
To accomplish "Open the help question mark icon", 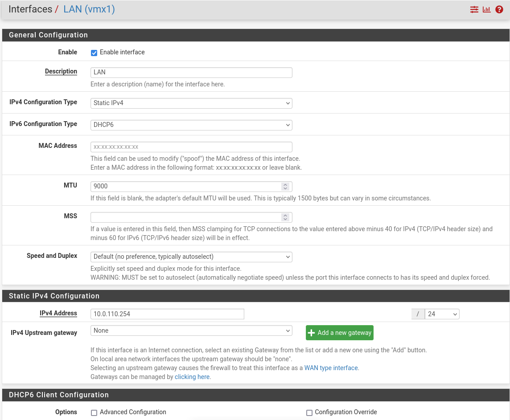I will point(499,9).
